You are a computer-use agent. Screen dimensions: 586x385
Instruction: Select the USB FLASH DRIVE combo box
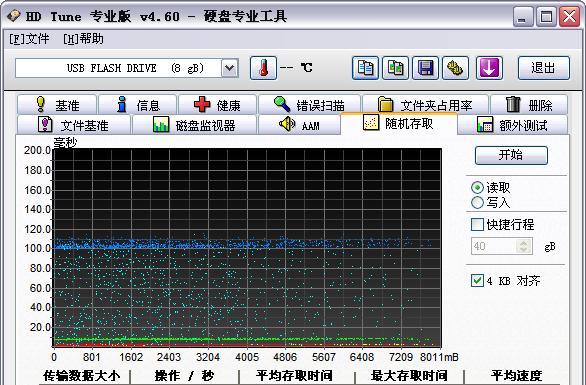(x=127, y=68)
